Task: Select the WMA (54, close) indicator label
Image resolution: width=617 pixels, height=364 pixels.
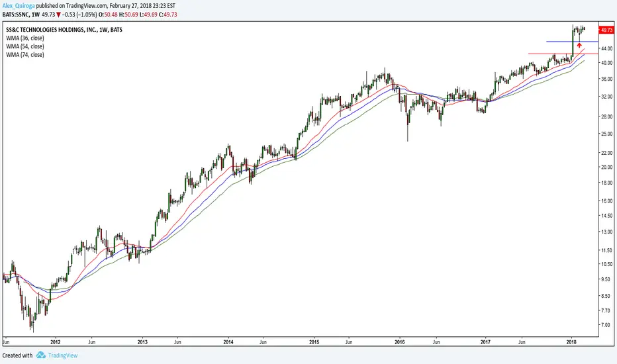Action: 24,46
